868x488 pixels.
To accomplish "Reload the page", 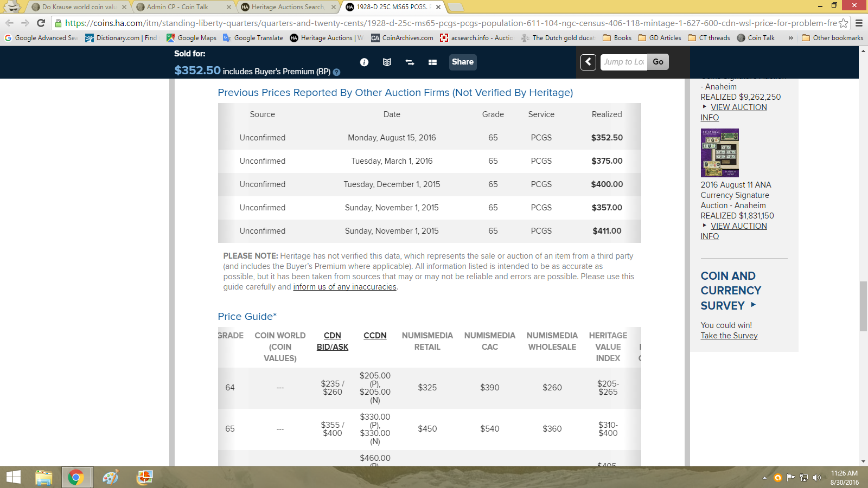I will pyautogui.click(x=41, y=23).
